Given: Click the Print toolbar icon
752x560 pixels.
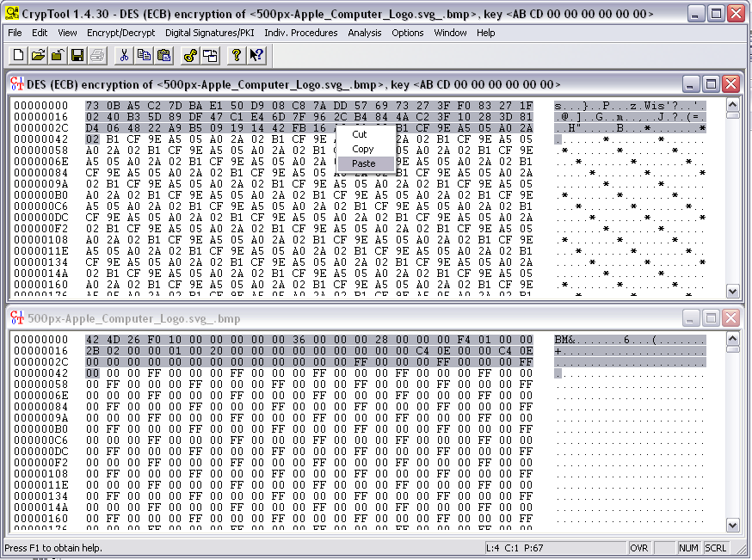Looking at the screenshot, I should 97,55.
